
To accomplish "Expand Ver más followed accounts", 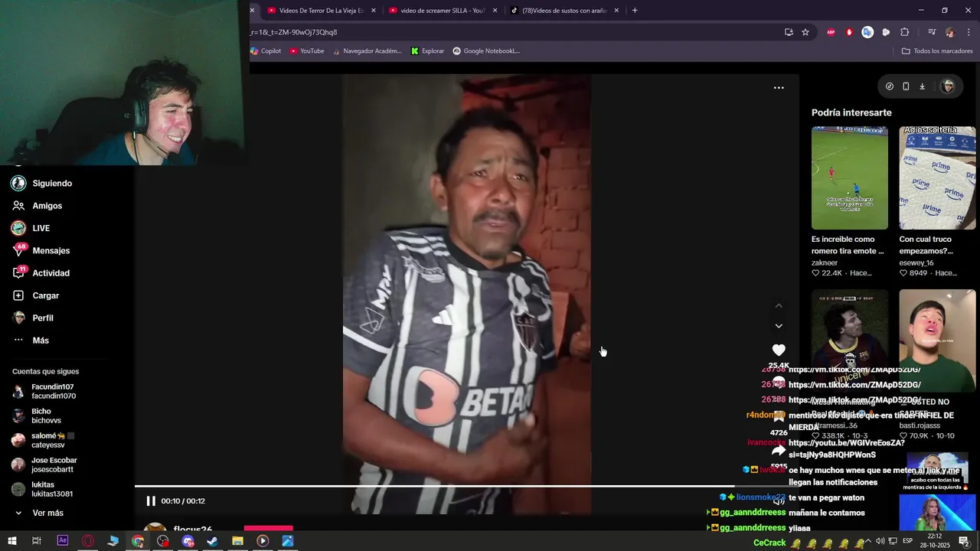I will pos(38,513).
